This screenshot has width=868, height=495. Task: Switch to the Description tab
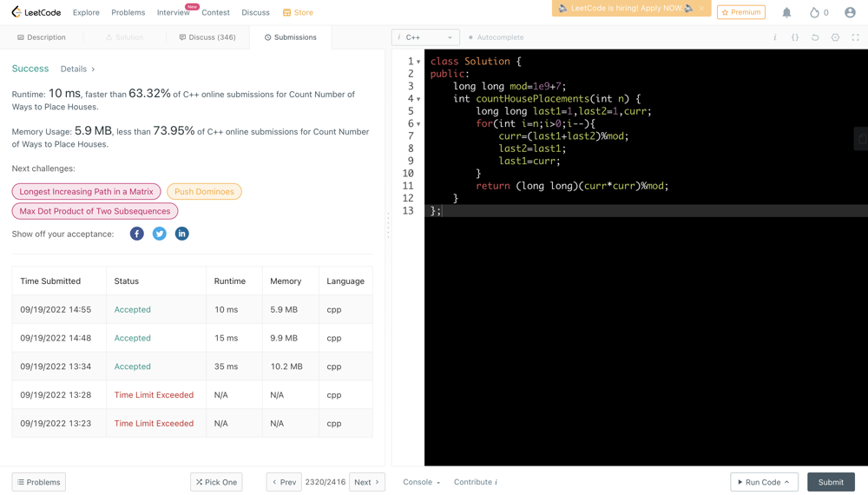pyautogui.click(x=42, y=37)
